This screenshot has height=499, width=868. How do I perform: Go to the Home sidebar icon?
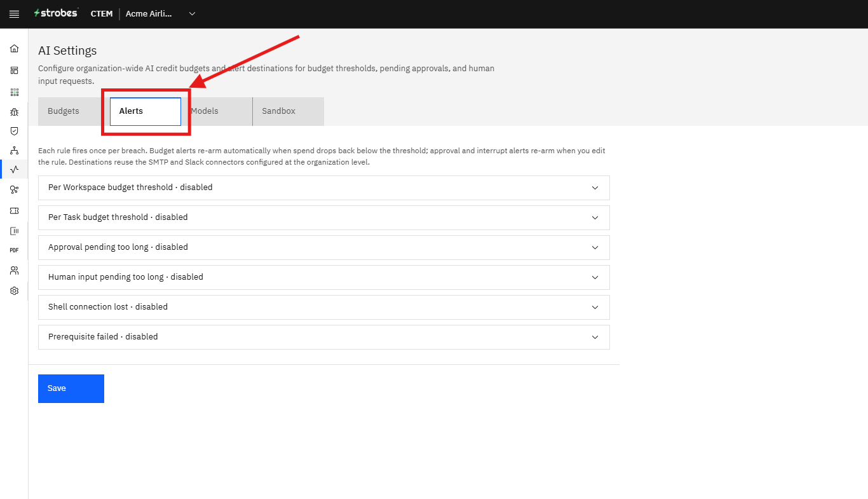click(x=14, y=48)
